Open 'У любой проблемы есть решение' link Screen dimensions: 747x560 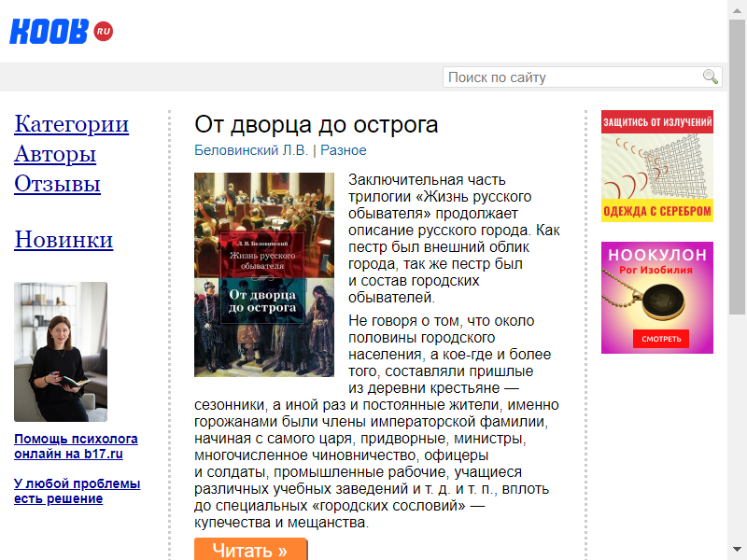78,491
